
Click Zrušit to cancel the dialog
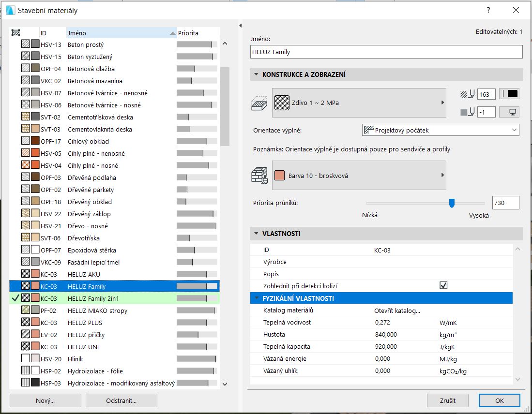[447, 400]
